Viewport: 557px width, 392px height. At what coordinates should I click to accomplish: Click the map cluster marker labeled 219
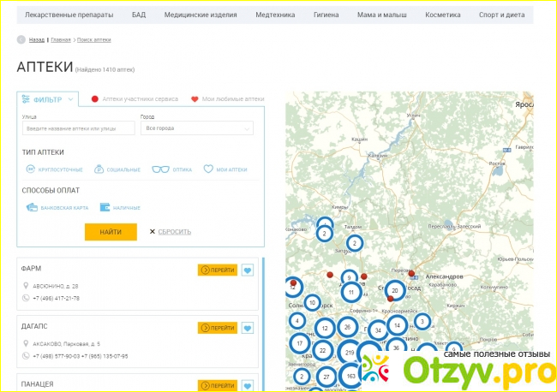point(349,352)
